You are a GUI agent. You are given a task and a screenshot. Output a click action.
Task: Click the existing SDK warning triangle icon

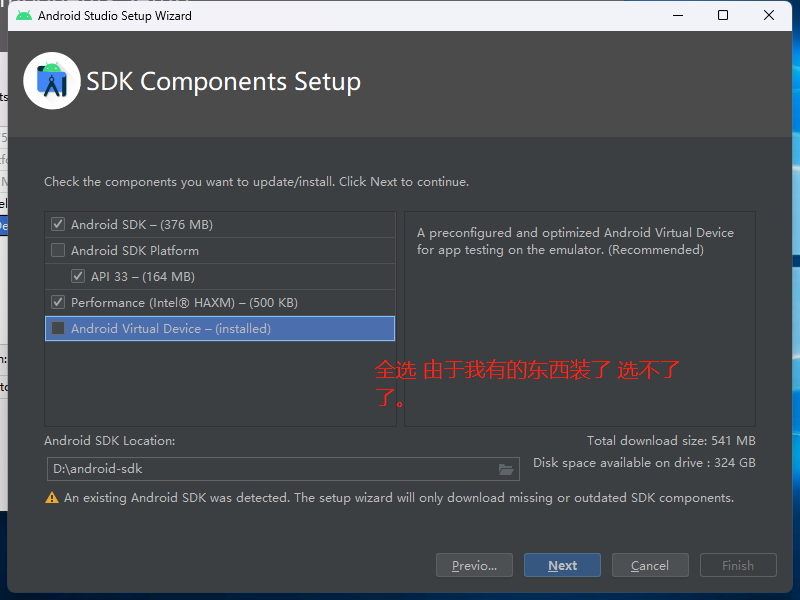click(52, 498)
